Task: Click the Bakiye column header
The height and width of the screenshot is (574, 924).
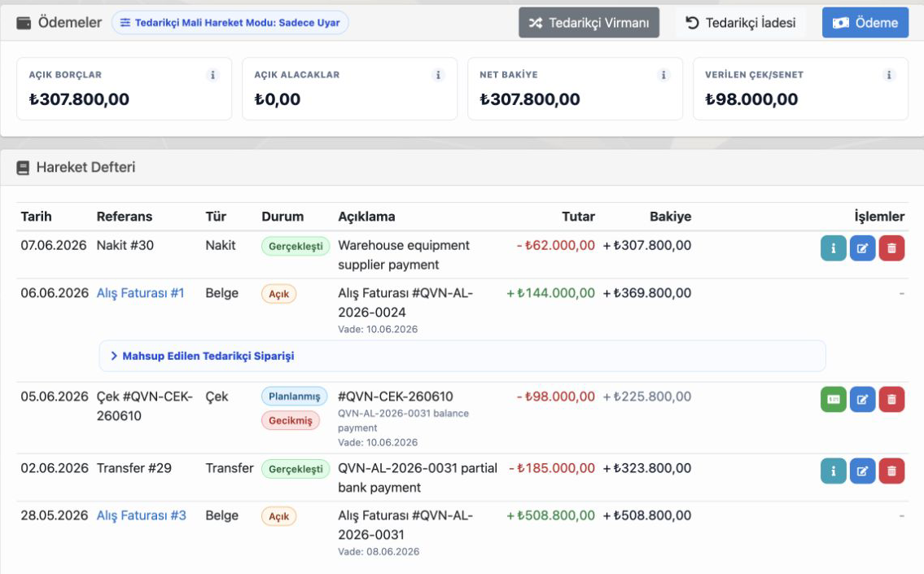Action: [x=671, y=217]
